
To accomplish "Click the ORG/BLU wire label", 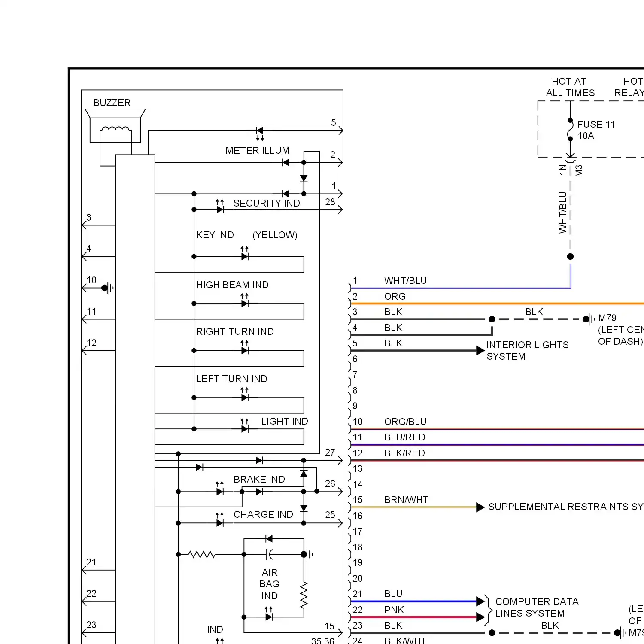I will tap(405, 422).
